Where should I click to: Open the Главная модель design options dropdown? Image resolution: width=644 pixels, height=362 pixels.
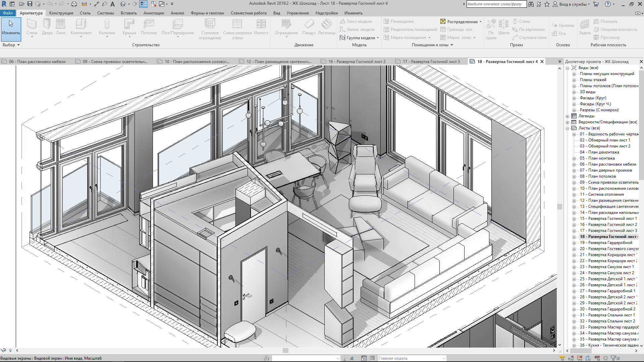pos(444,358)
